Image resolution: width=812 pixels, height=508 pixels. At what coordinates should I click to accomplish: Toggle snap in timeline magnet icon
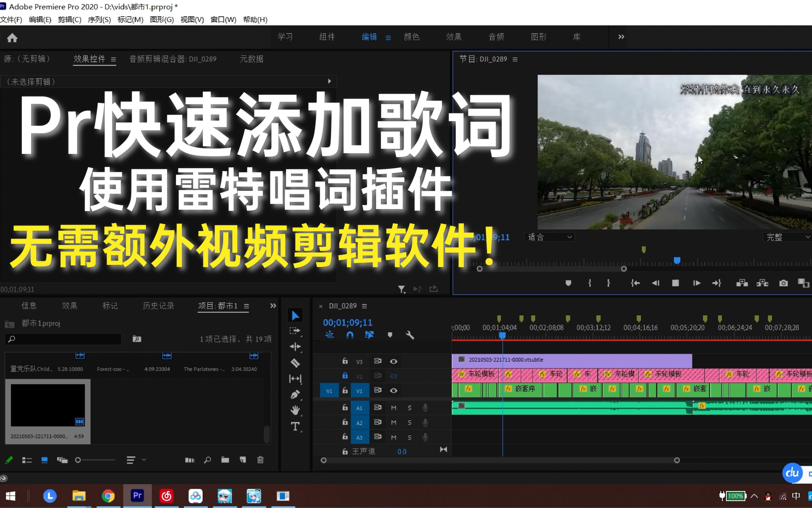coord(350,335)
